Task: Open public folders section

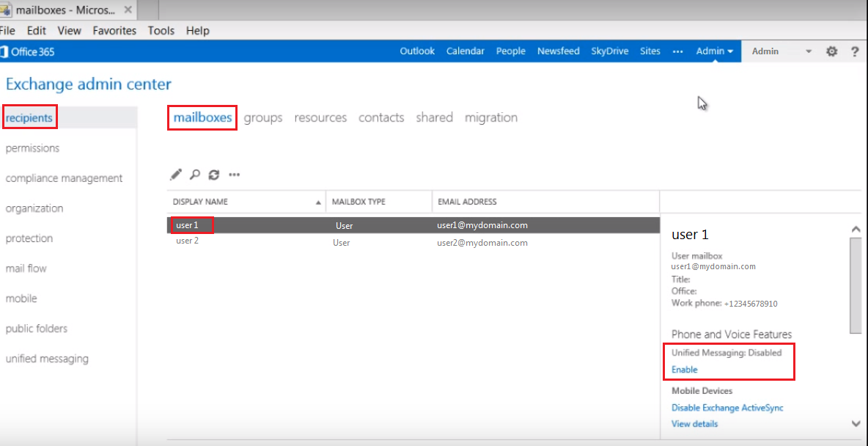Action: click(37, 329)
